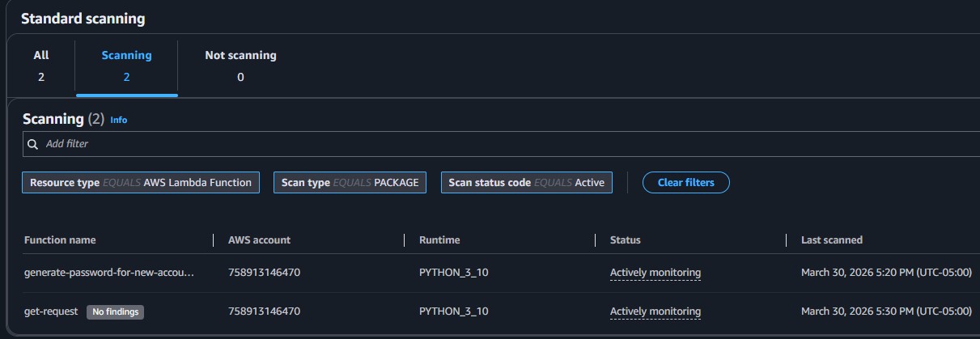Click the search magnifier icon
Viewport: 980px width, 339px height.
[x=33, y=144]
